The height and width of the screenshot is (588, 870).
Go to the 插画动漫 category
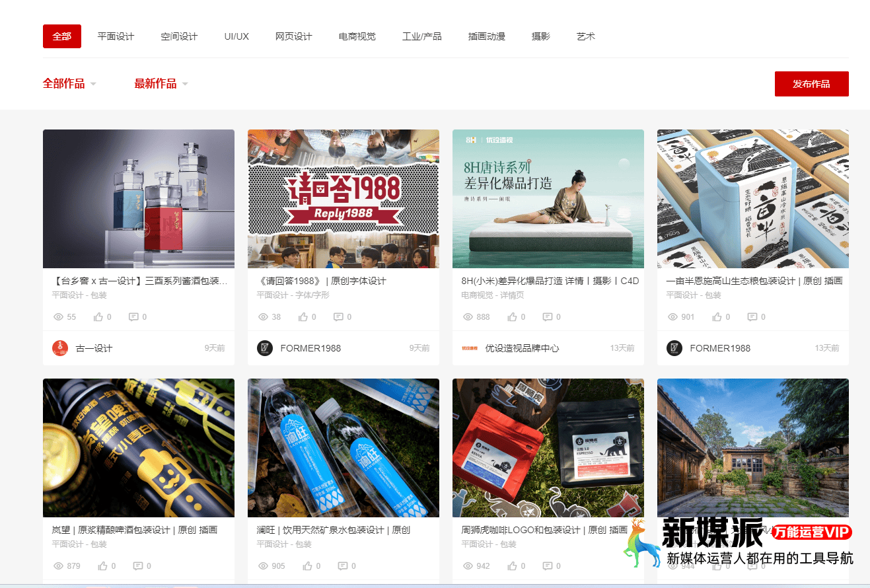click(x=486, y=36)
